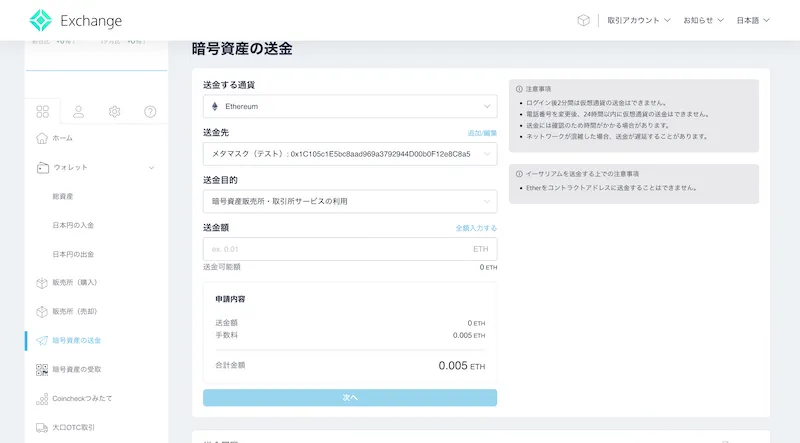Click the paper plane send icon

pos(42,340)
